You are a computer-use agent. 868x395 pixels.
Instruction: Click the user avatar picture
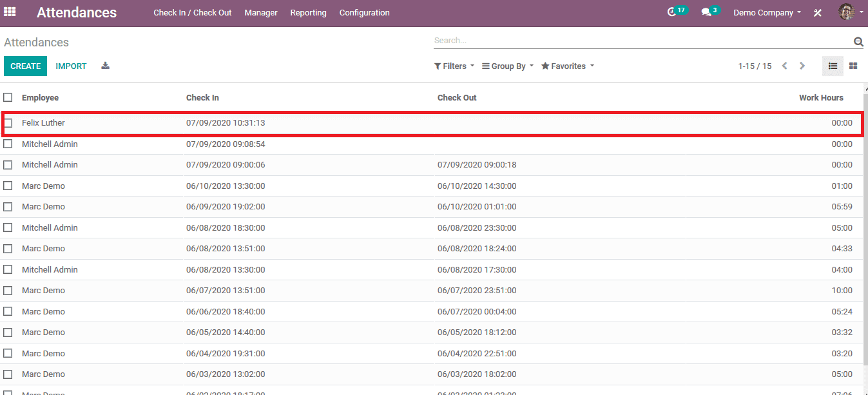(x=846, y=12)
